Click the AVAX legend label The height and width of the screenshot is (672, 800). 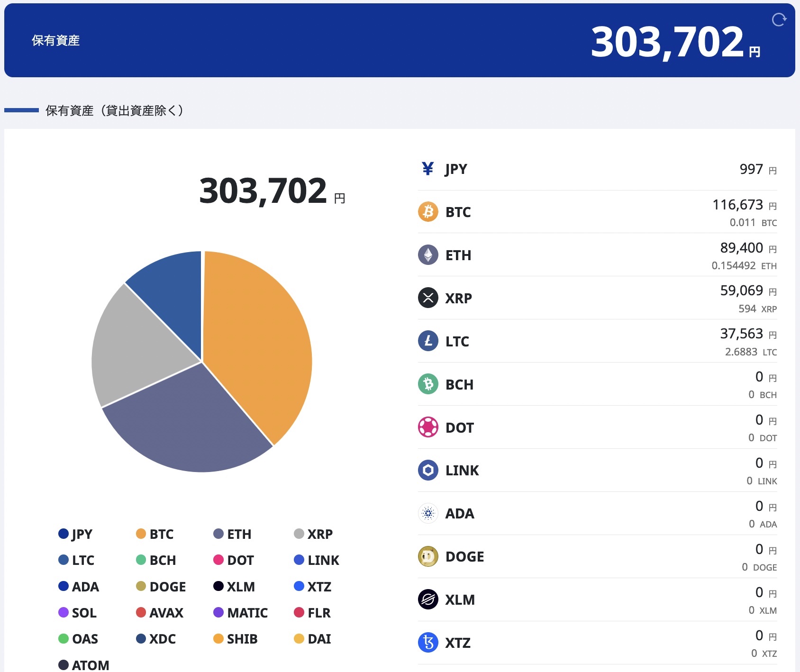[166, 613]
